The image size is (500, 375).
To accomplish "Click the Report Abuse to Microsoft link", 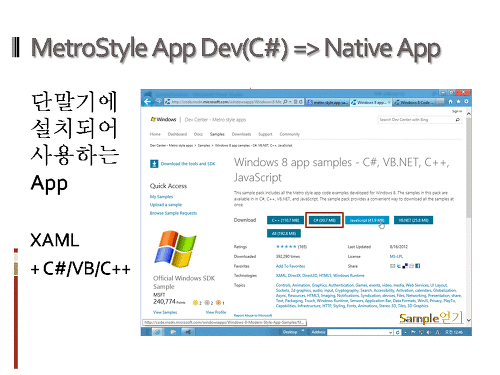I will [253, 315].
